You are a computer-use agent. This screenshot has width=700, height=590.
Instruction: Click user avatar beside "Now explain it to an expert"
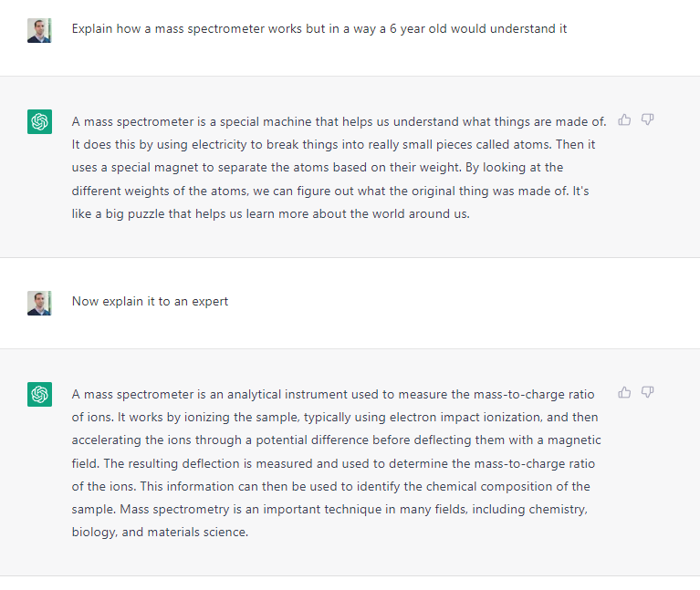coord(39,303)
